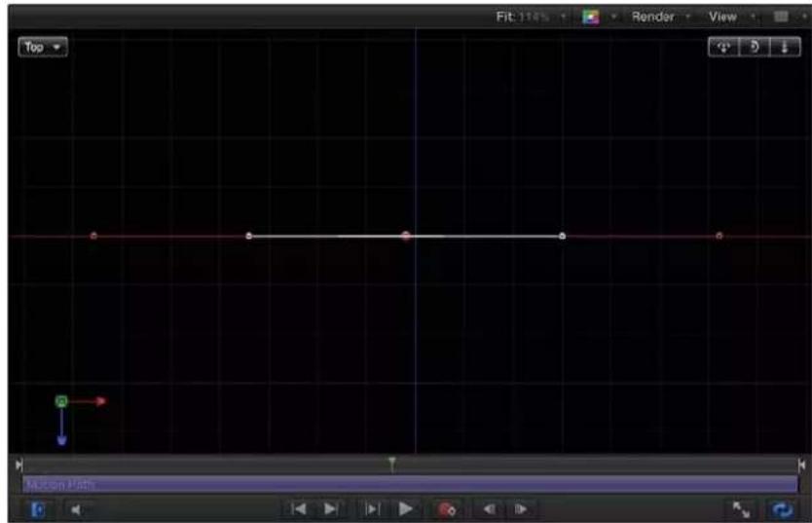Enable the red Record button

[446, 509]
